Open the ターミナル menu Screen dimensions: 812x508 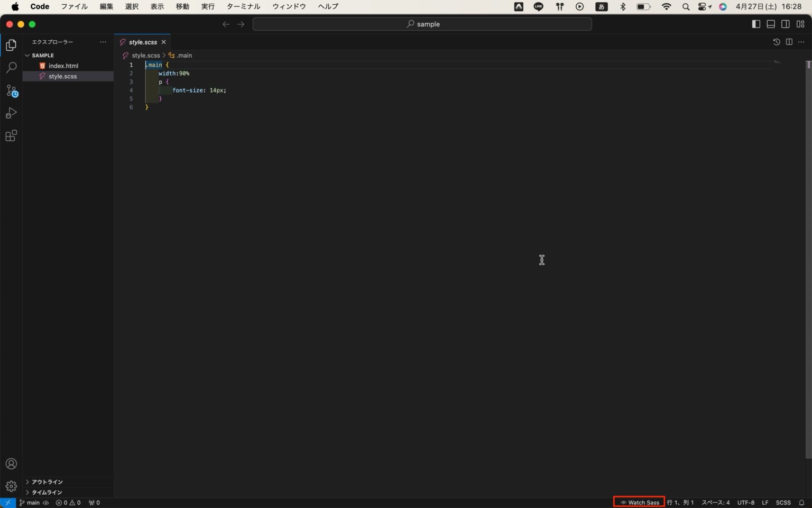[x=243, y=6]
